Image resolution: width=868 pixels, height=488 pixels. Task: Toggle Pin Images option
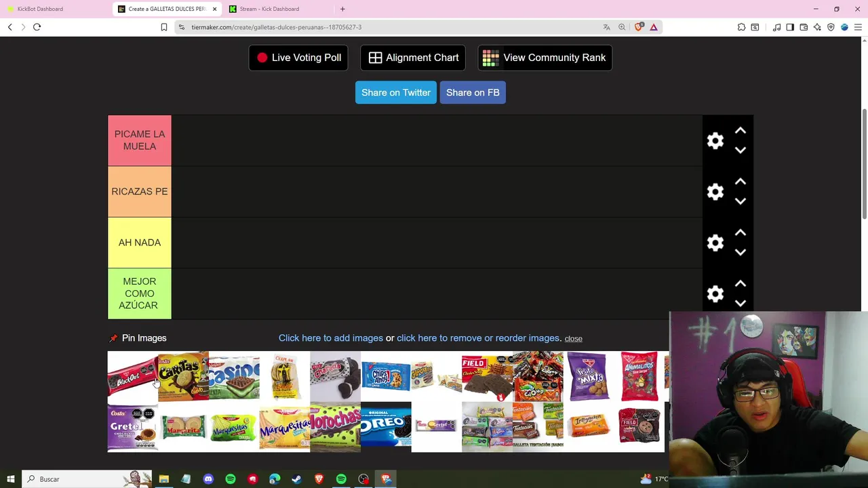pyautogui.click(x=138, y=338)
